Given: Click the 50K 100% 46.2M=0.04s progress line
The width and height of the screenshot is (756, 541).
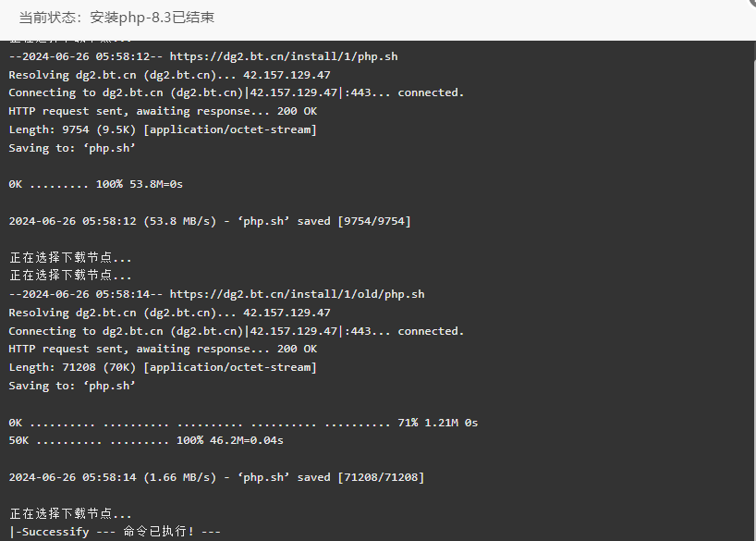Looking at the screenshot, I should 146,440.
